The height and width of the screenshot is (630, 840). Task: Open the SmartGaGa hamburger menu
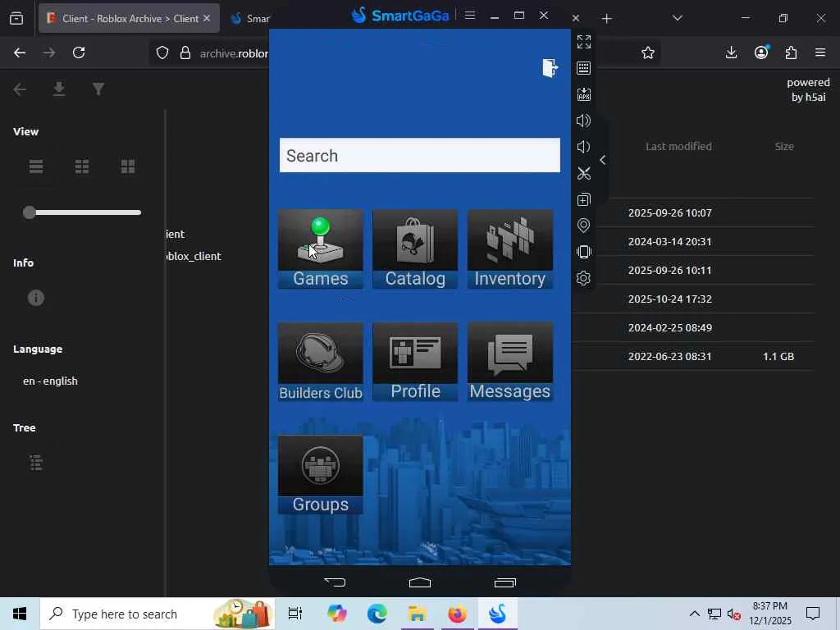[470, 15]
